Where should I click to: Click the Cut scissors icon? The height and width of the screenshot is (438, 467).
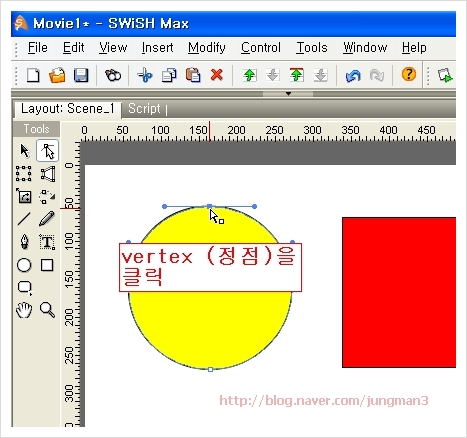tap(145, 75)
